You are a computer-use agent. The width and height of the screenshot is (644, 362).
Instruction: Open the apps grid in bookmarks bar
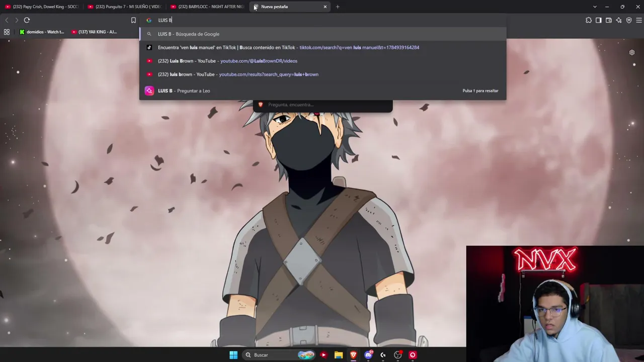click(x=7, y=32)
